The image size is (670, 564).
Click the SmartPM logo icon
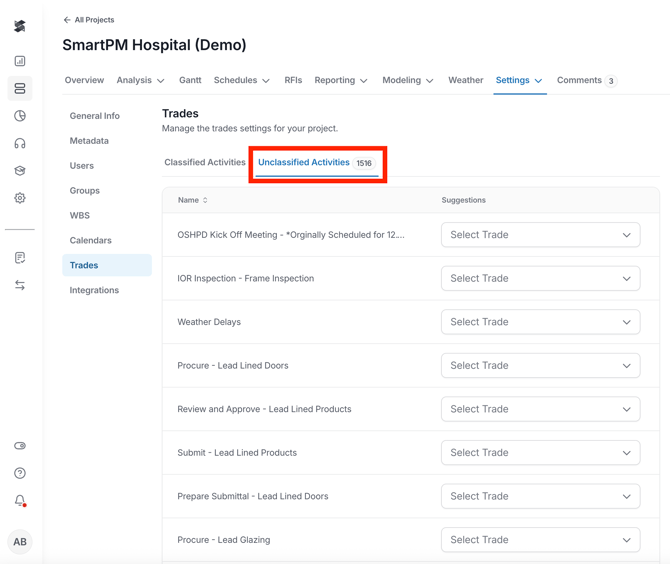coord(20,26)
